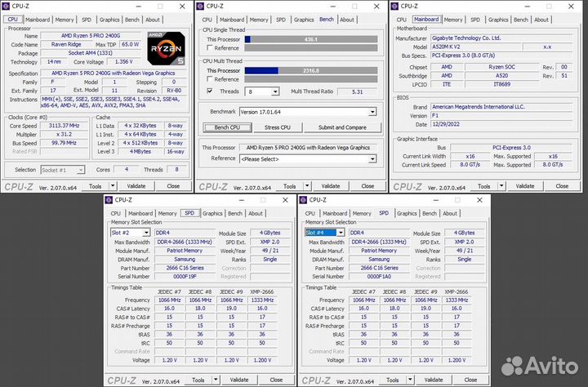
Task: Click the empty Single Thread Reference bar
Action: pos(311,47)
